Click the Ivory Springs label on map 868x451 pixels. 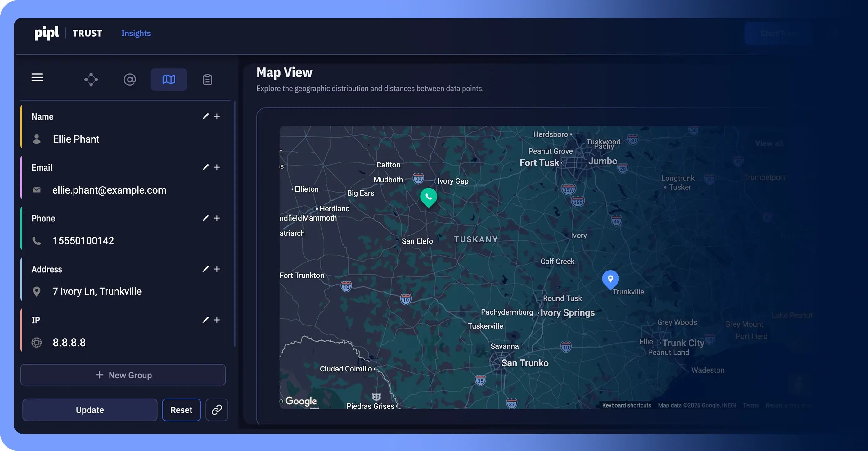click(x=567, y=313)
